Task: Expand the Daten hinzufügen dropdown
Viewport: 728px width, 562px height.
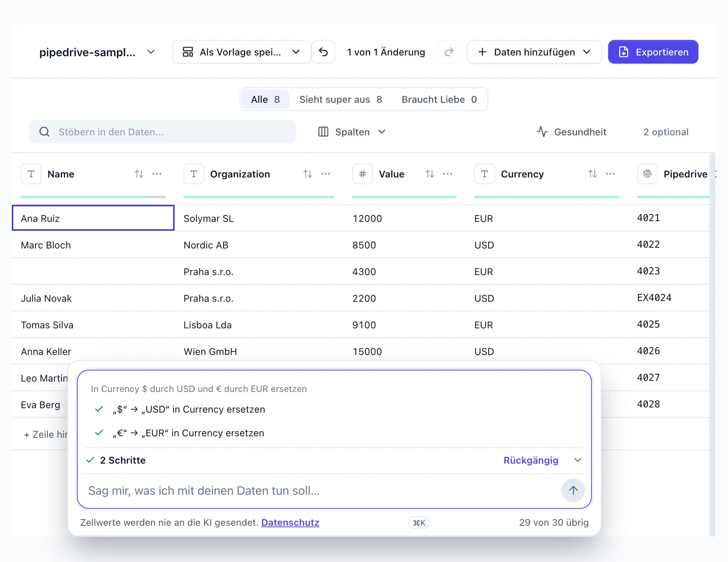Action: 534,52
